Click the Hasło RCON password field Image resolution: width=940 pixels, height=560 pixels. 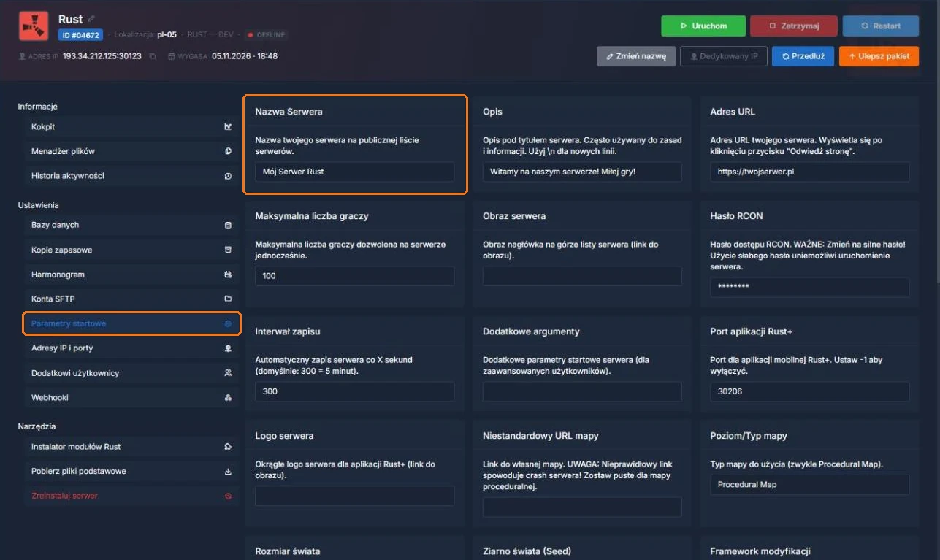tap(810, 288)
